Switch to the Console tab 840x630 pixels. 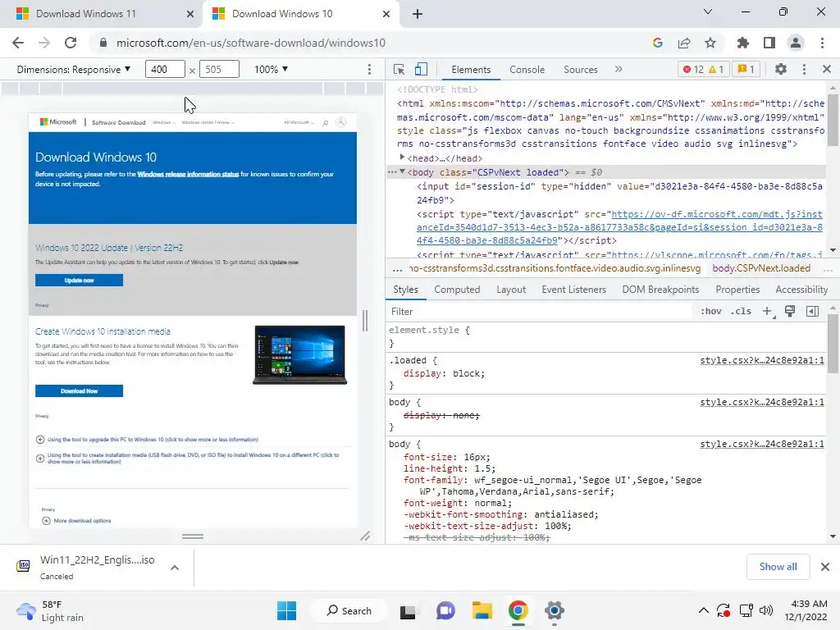[x=527, y=70]
